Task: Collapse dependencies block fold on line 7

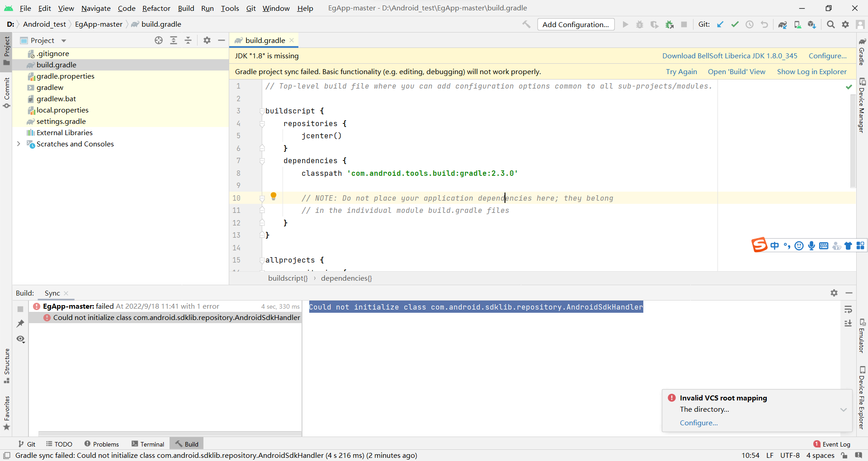Action: point(262,160)
